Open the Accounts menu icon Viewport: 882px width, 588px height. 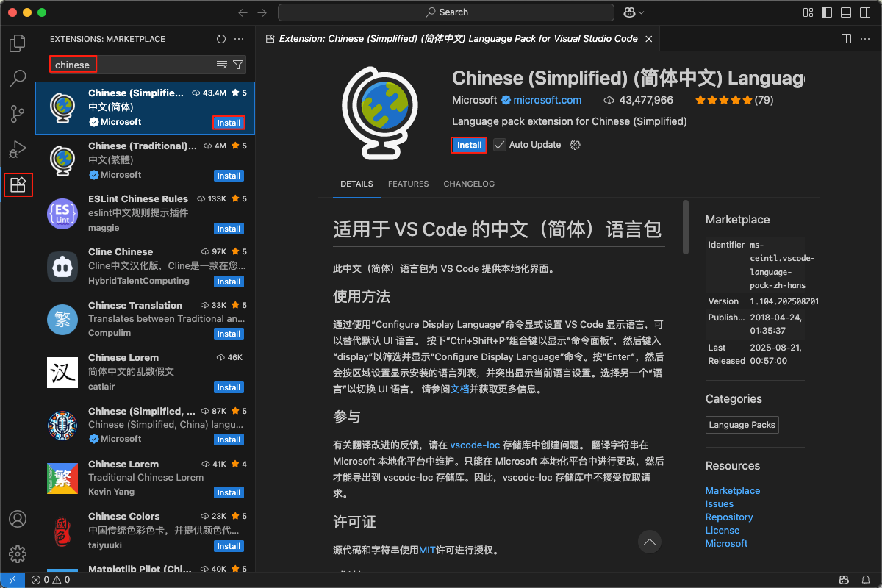click(x=18, y=518)
